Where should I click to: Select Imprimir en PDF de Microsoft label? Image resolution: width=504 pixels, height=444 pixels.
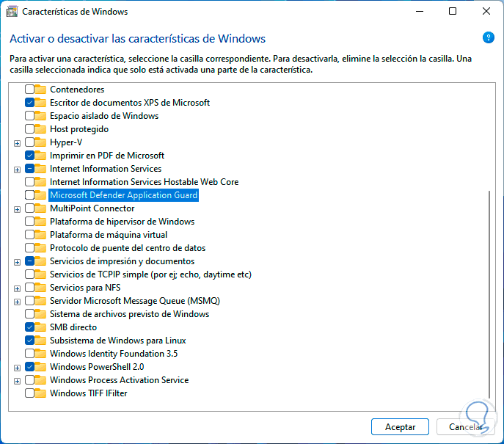tap(107, 156)
